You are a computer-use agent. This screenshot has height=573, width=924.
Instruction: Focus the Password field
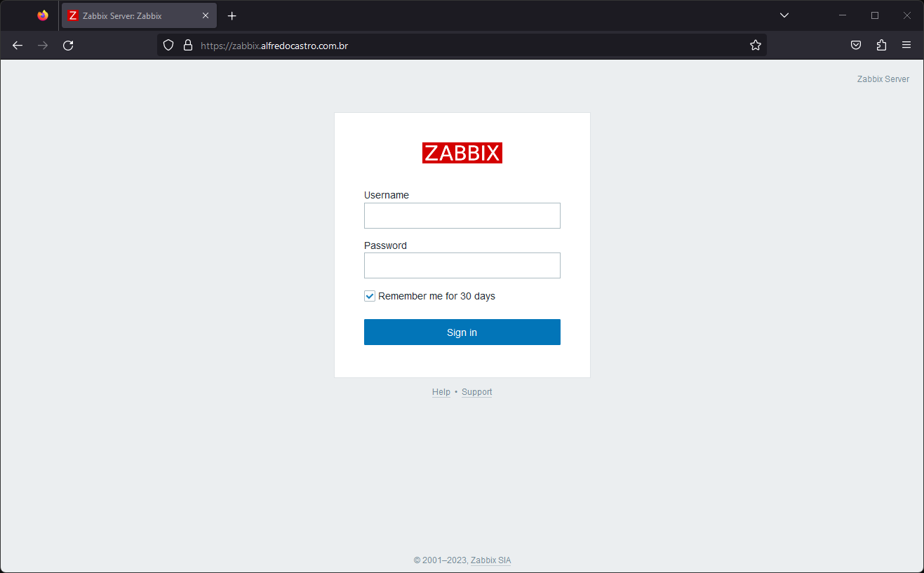(462, 266)
